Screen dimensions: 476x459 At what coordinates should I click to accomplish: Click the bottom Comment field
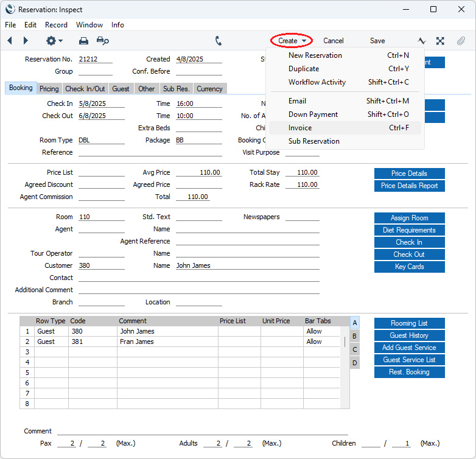point(203,431)
